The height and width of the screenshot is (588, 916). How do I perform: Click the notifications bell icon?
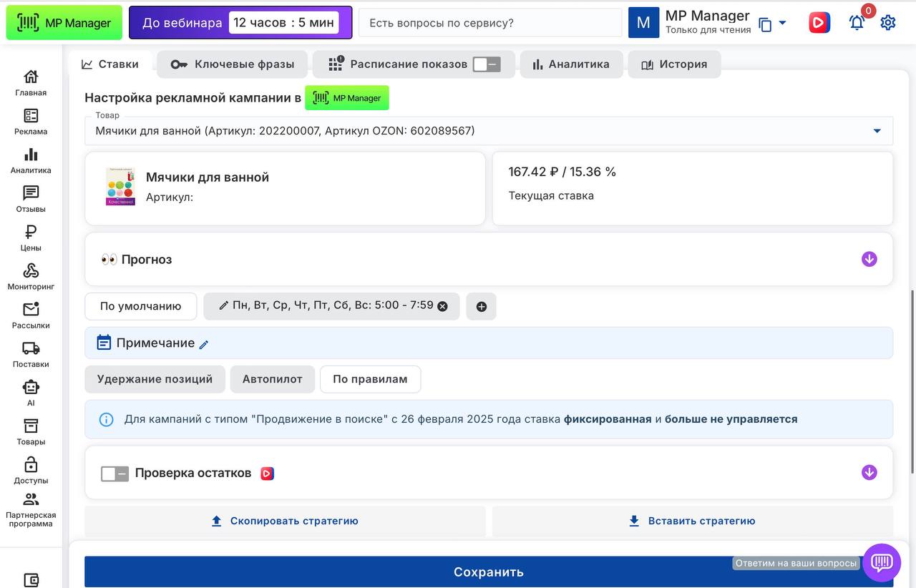[857, 23]
